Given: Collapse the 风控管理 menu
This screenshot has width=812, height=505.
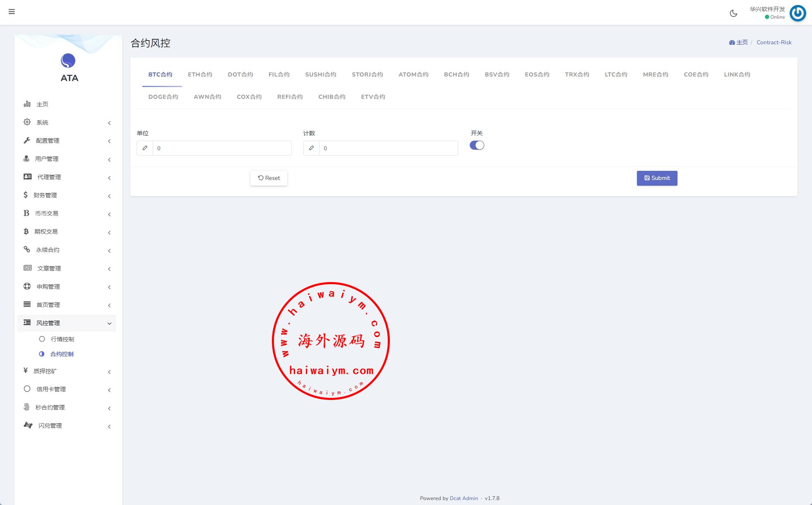Looking at the screenshot, I should coord(109,323).
